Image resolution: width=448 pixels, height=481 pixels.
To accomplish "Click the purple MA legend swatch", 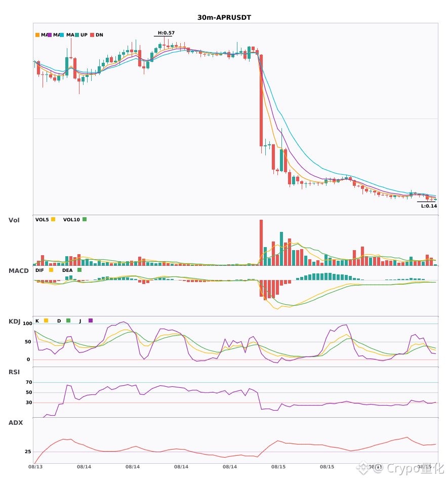I will pyautogui.click(x=50, y=35).
